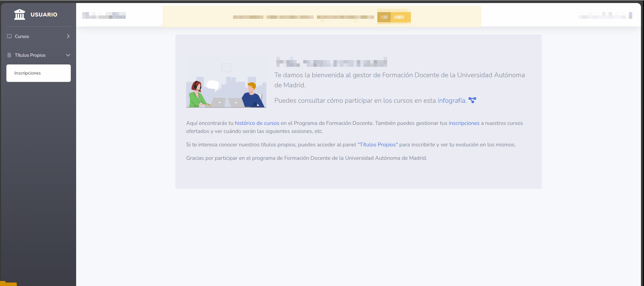Click the document icon beside Títulos Propios
The height and width of the screenshot is (286, 644).
(x=9, y=55)
